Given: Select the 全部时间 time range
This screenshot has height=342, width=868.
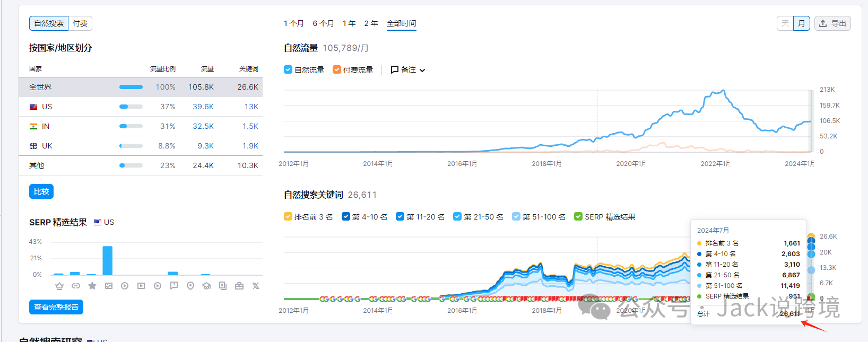Looking at the screenshot, I should [402, 23].
